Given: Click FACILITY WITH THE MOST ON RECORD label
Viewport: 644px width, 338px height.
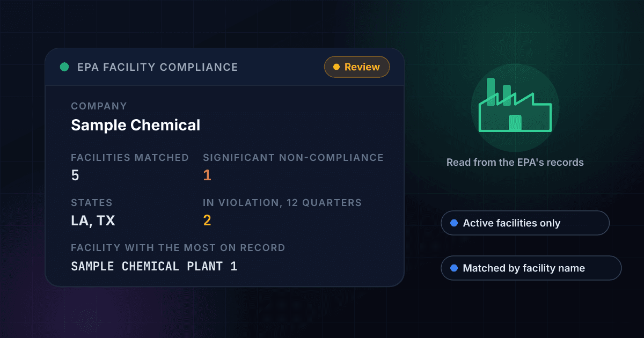Looking at the screenshot, I should point(178,248).
